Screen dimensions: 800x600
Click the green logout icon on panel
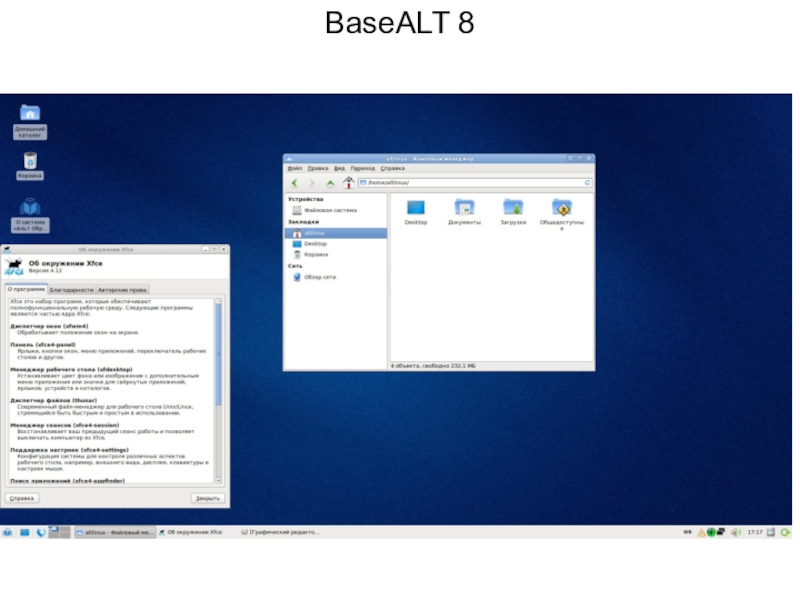point(785,532)
